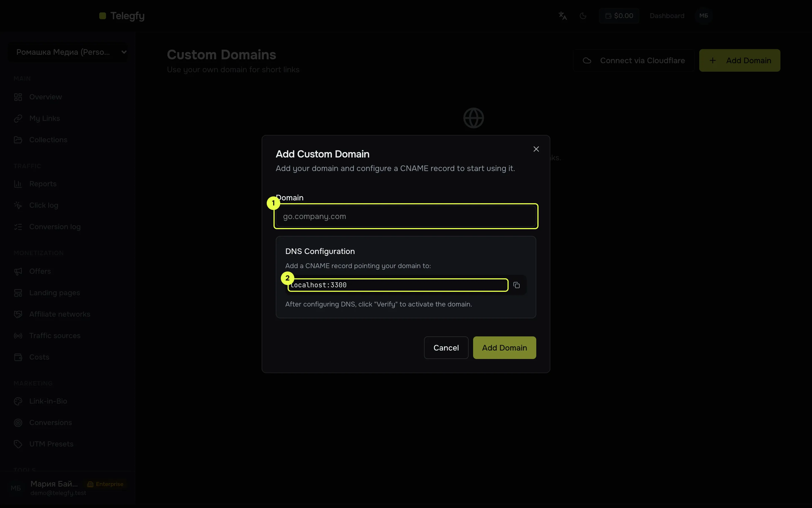Confirm with the dialog's Add Domain button

(504, 348)
